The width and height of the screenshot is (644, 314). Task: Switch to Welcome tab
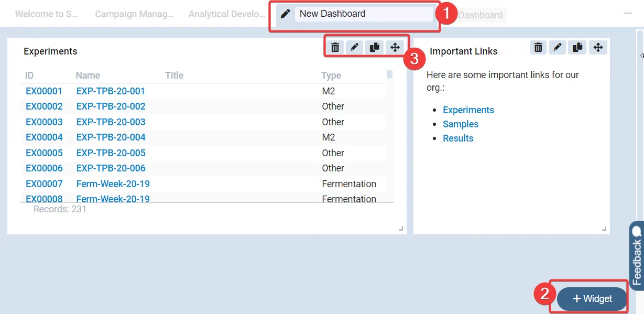(x=47, y=14)
